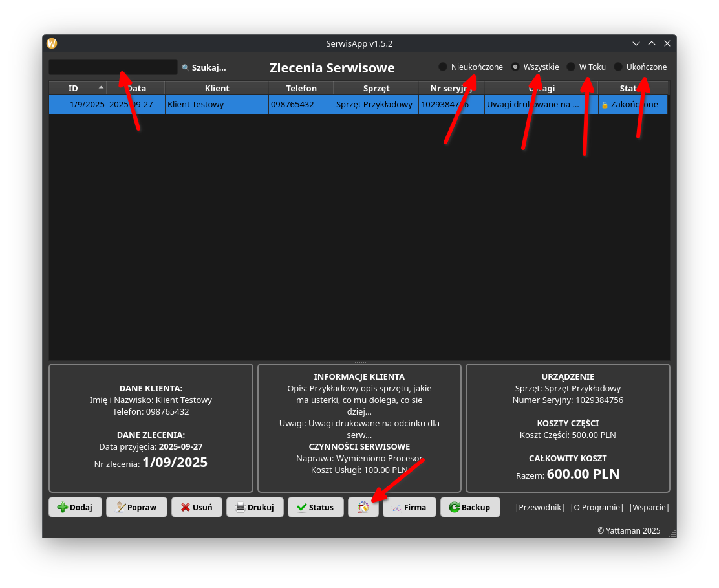The width and height of the screenshot is (719, 588).
Task: Click the Dodaj button with plus icon
Action: pyautogui.click(x=75, y=508)
